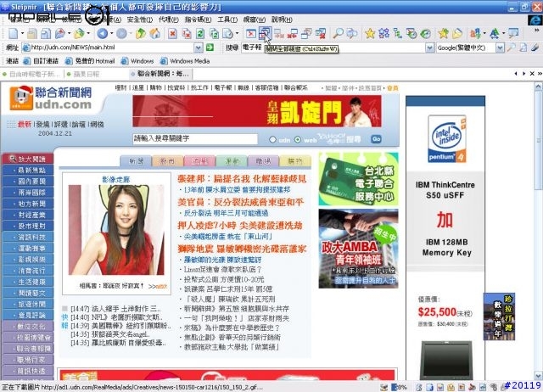Open 國內要聞 in the sidebar
The height and width of the screenshot is (392, 543).
[28, 181]
